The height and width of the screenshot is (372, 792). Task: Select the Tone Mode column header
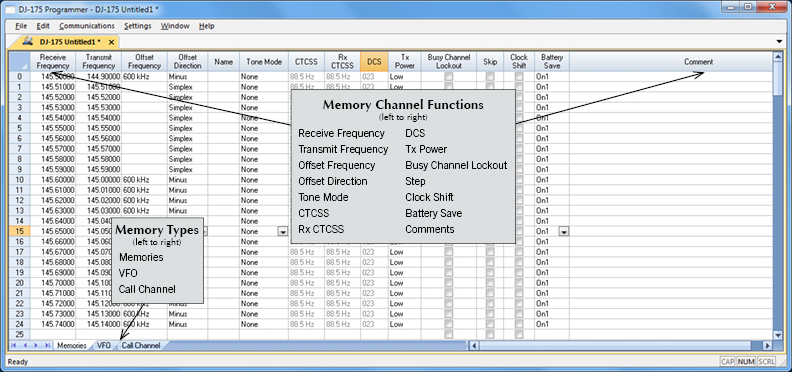tap(264, 62)
